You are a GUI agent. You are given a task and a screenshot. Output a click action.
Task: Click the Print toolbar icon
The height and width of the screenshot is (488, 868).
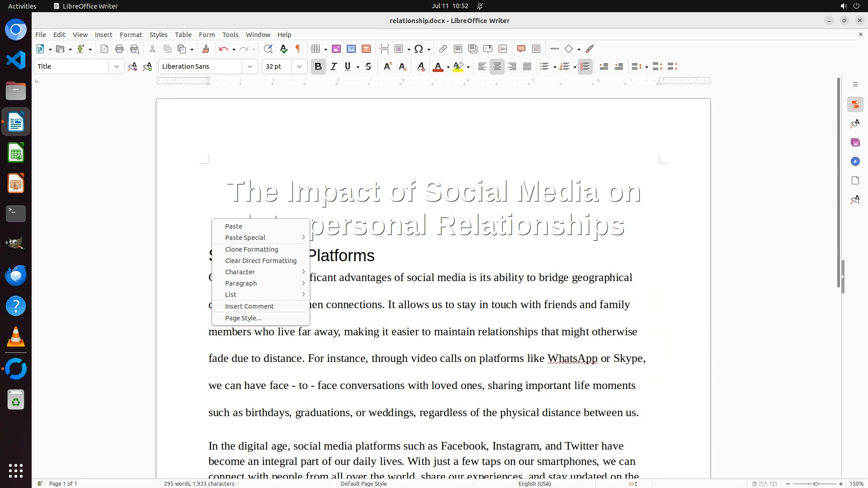point(119,49)
